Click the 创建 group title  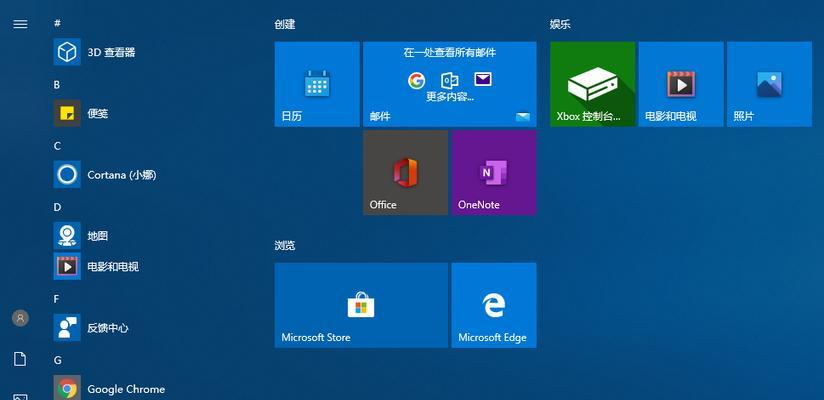tap(284, 24)
